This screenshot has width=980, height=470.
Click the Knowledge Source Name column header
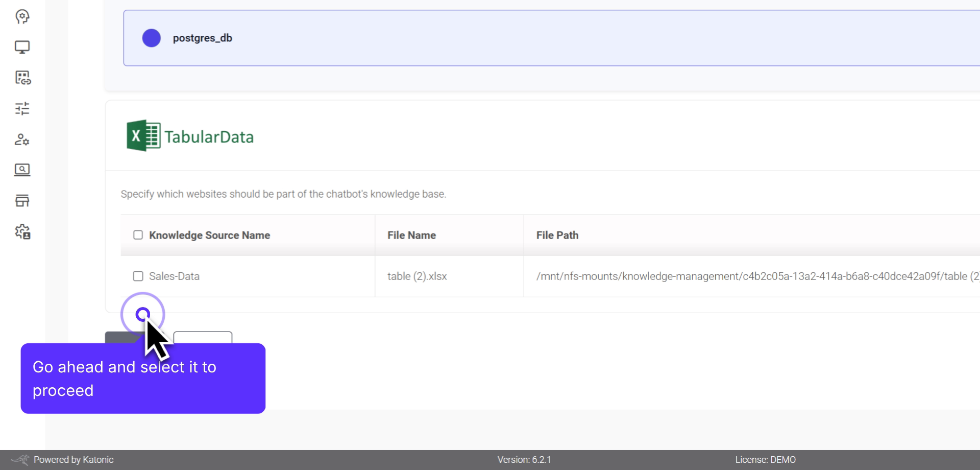pos(209,235)
